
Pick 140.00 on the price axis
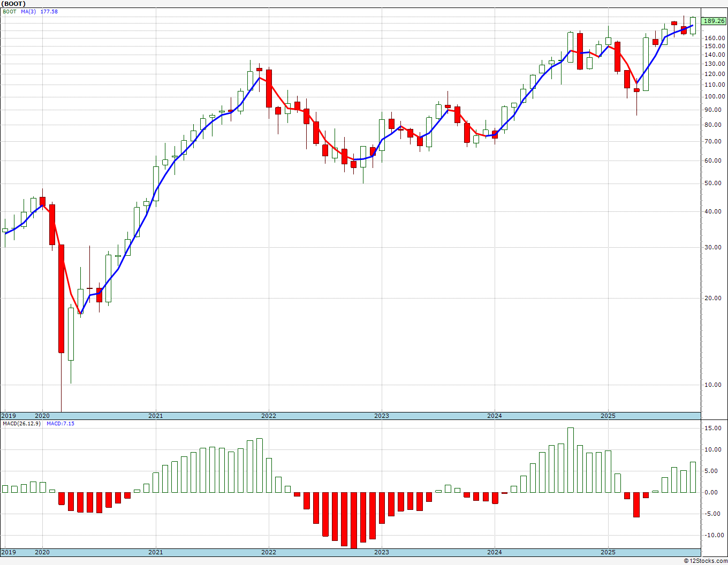pyautogui.click(x=715, y=55)
